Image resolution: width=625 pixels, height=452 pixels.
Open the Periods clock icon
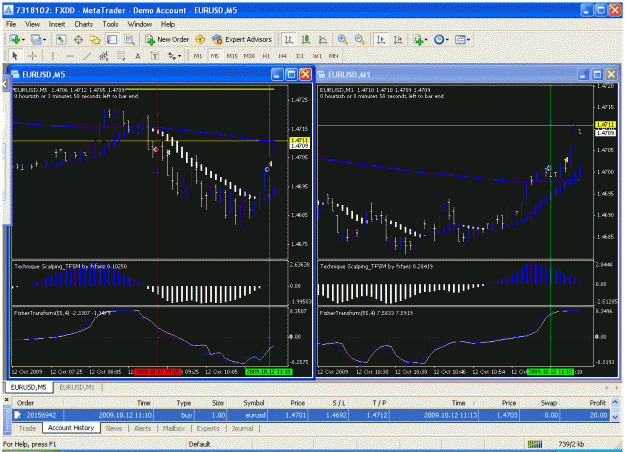click(x=439, y=39)
